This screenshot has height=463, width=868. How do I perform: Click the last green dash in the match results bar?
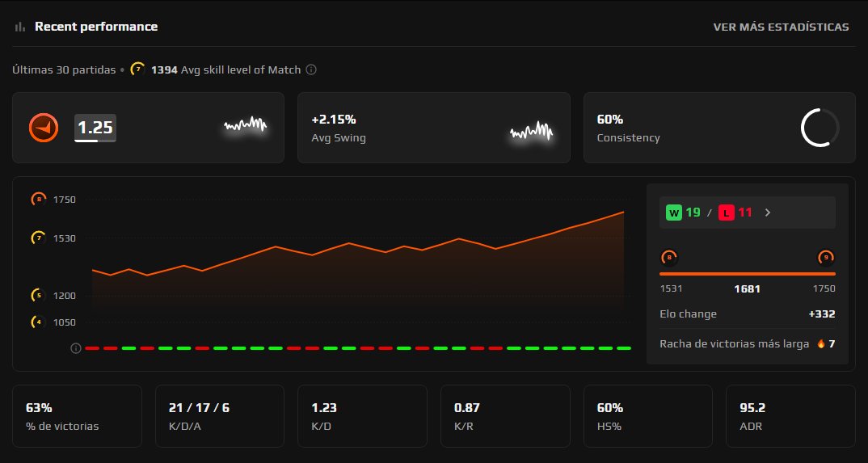click(x=624, y=348)
